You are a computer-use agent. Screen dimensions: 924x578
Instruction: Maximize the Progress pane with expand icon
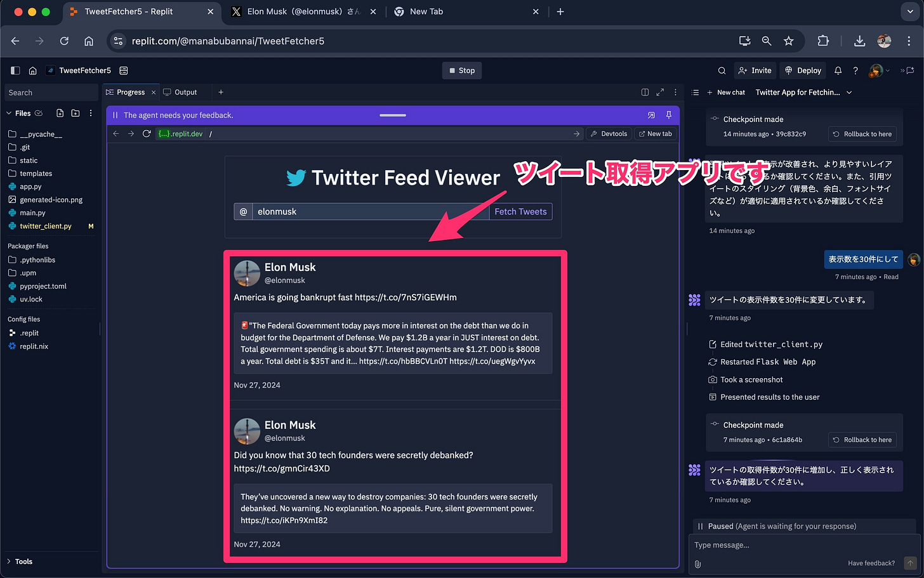point(660,92)
